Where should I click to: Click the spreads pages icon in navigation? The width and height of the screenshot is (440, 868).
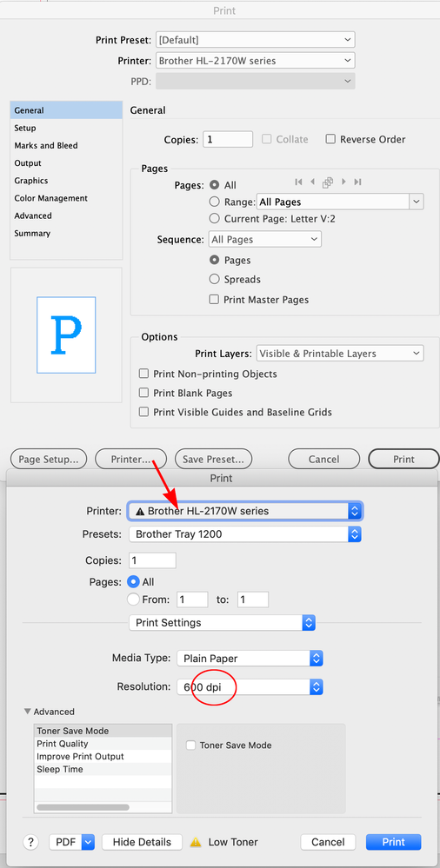(328, 182)
